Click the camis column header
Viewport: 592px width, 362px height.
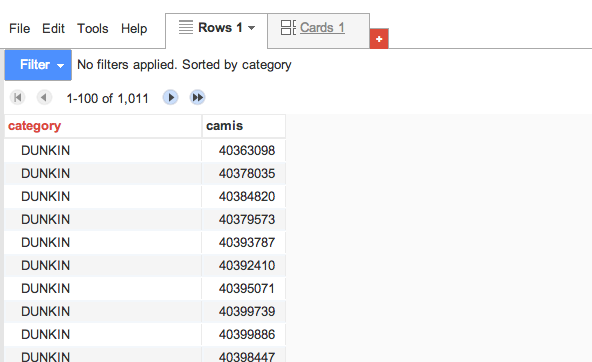click(x=224, y=126)
